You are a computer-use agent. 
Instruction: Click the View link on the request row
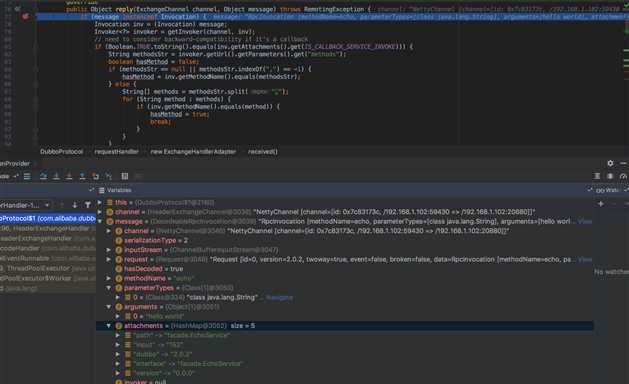584,259
